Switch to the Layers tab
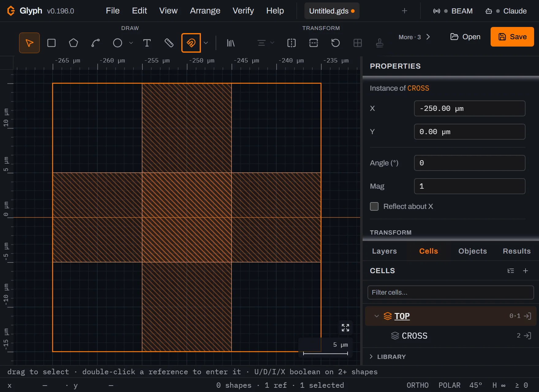539x392 pixels. (384, 251)
